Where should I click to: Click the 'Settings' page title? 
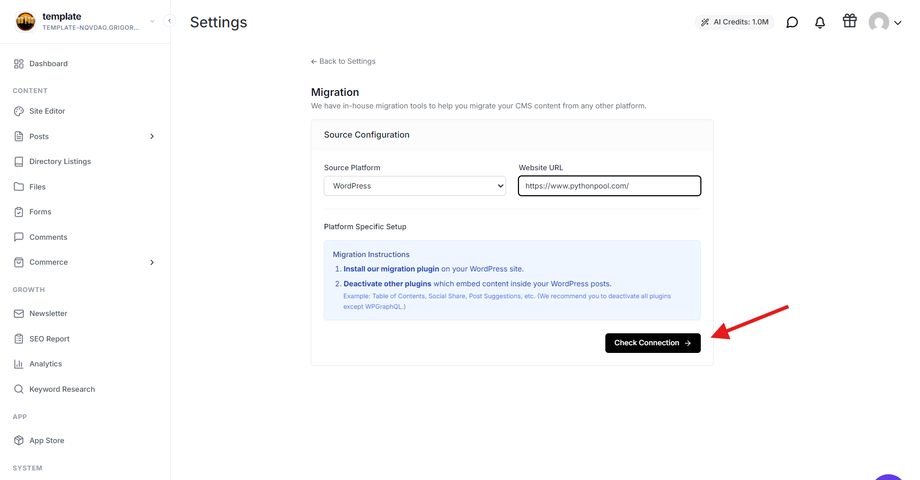click(x=218, y=22)
